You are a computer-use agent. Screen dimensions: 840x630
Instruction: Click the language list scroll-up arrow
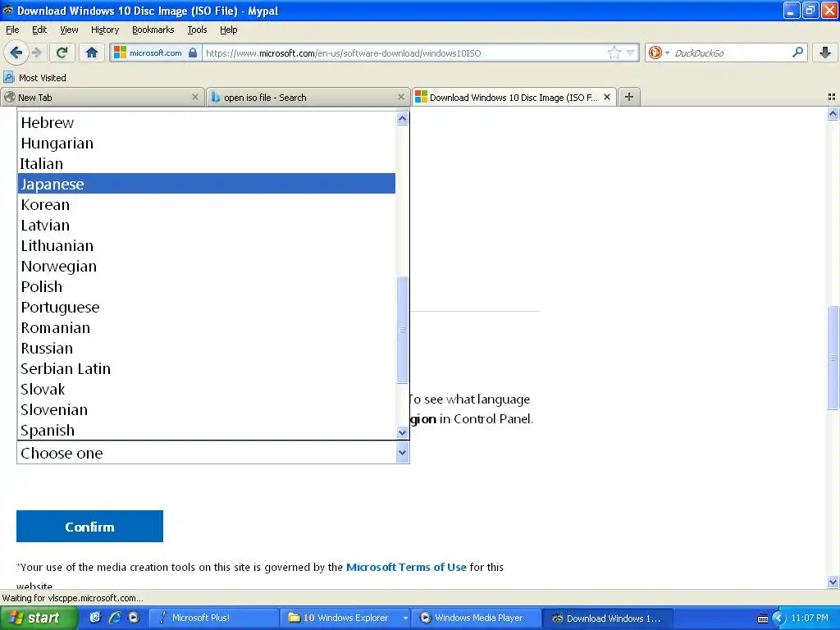point(402,118)
